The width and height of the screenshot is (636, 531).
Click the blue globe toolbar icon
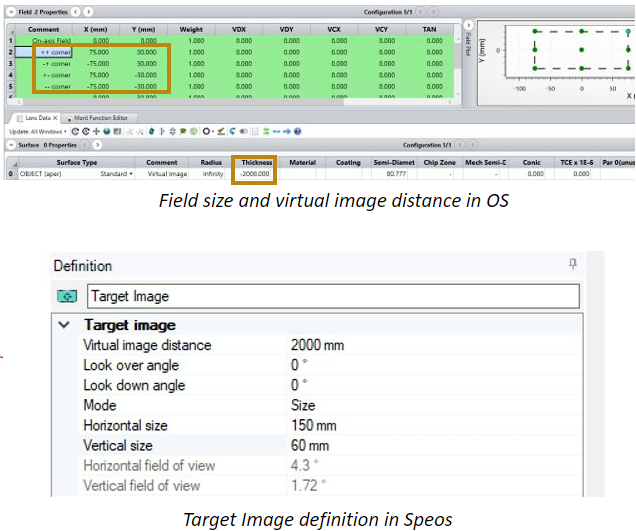(107, 131)
